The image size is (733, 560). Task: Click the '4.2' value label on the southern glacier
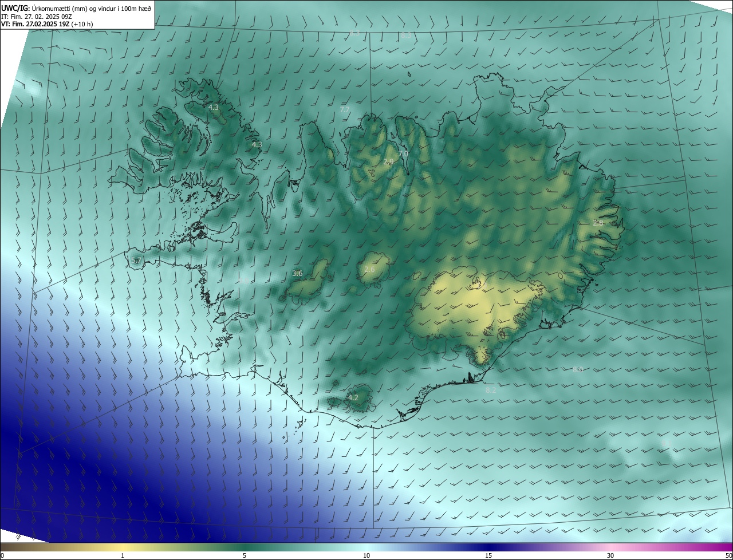click(x=353, y=397)
